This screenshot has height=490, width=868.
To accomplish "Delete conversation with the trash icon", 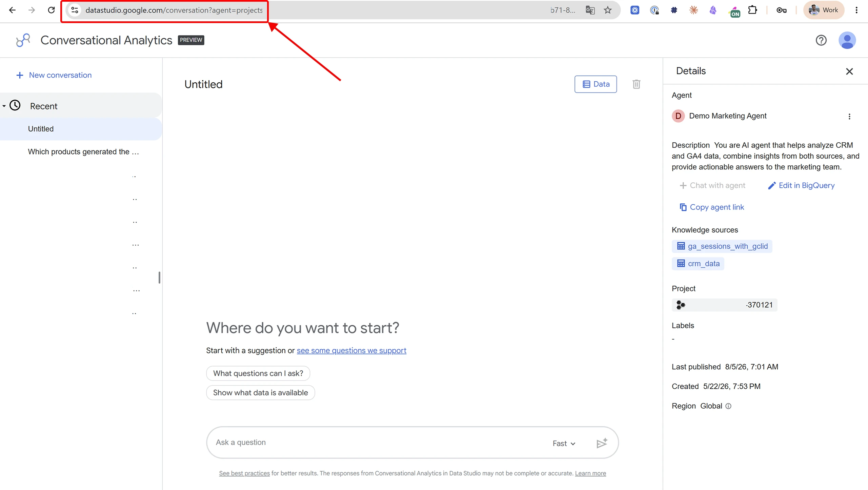I will [636, 84].
